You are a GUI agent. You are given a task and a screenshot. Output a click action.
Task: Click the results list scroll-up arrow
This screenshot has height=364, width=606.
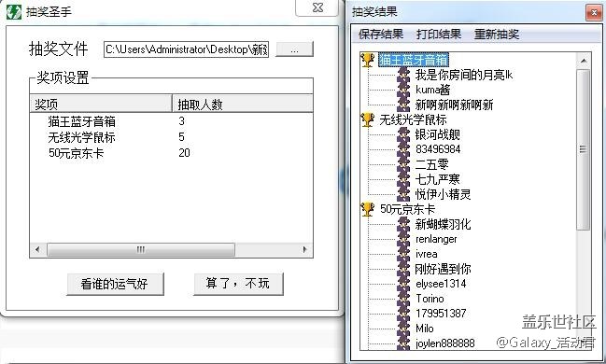point(584,61)
